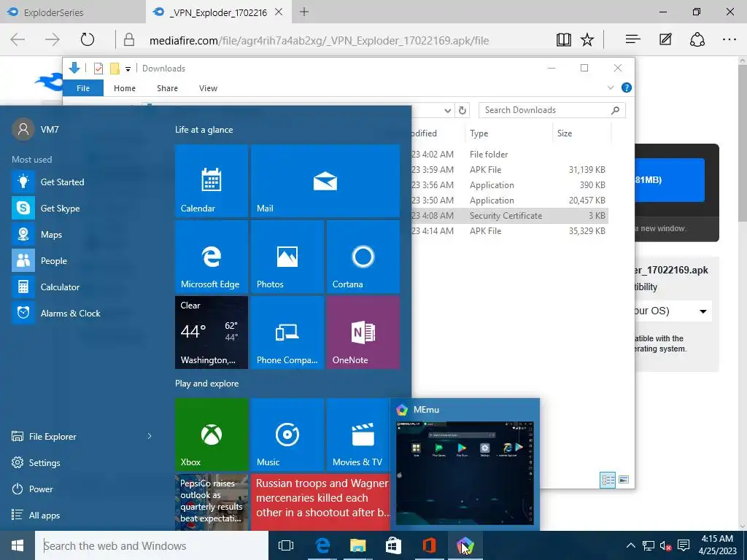Launch Microsoft Edge tile in Start menu

click(x=212, y=257)
